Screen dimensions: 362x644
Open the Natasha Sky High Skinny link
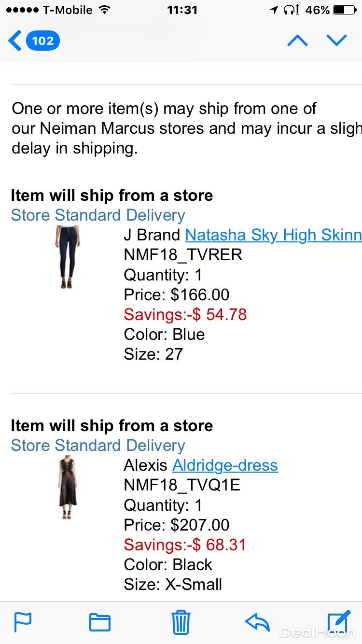[x=273, y=235]
